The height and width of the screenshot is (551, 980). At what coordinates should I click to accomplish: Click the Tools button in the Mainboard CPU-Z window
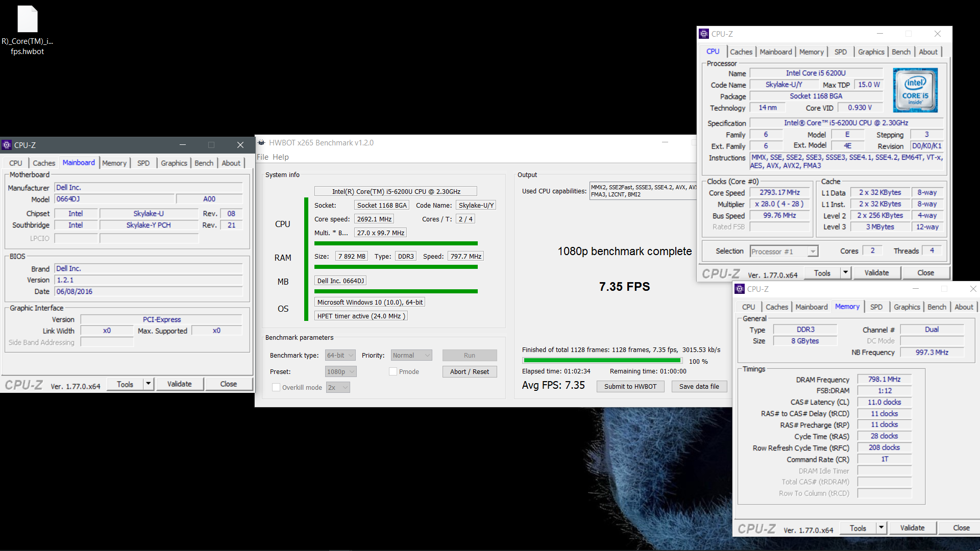click(125, 384)
